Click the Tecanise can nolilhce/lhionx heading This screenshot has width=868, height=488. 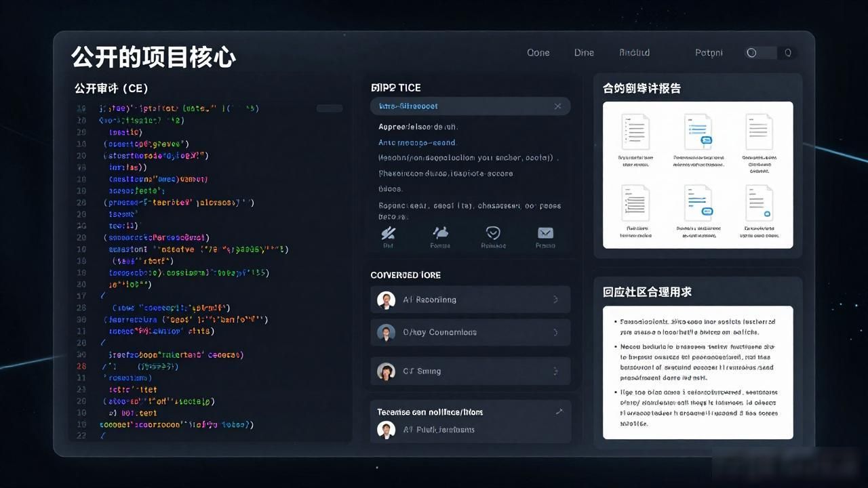pos(430,411)
